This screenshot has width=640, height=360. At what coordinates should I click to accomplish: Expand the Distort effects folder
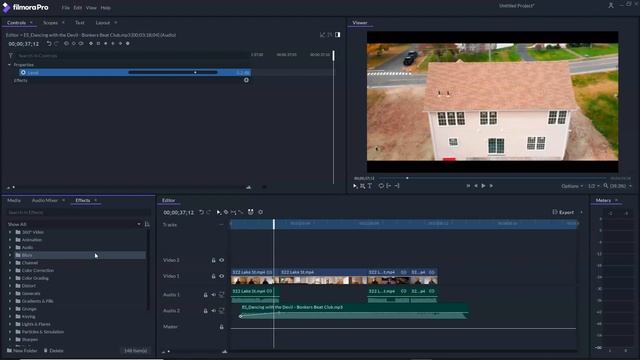[x=10, y=286]
